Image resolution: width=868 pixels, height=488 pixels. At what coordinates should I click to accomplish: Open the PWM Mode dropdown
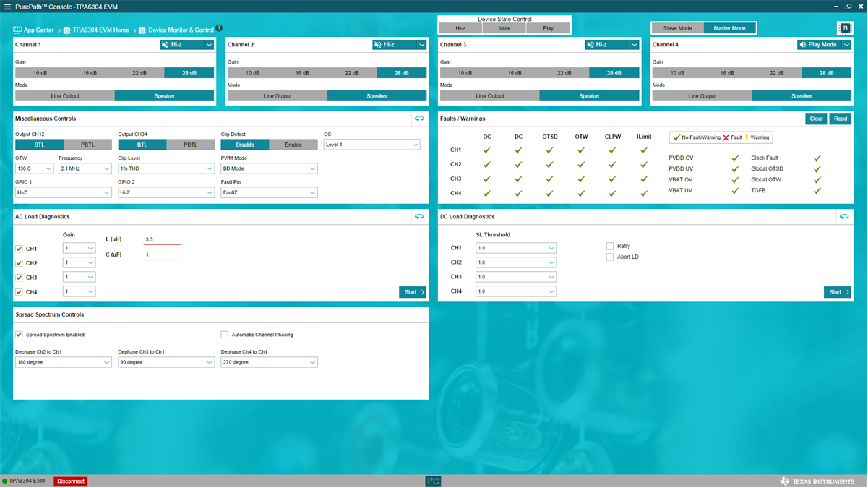coord(269,168)
